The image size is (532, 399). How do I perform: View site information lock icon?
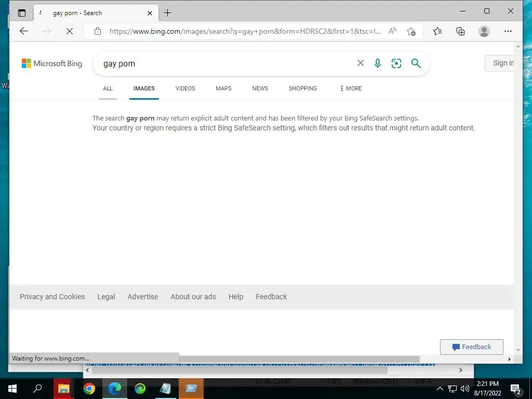(98, 31)
